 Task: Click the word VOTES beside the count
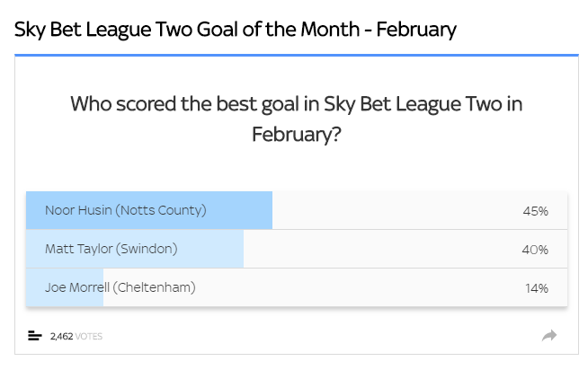tap(88, 337)
